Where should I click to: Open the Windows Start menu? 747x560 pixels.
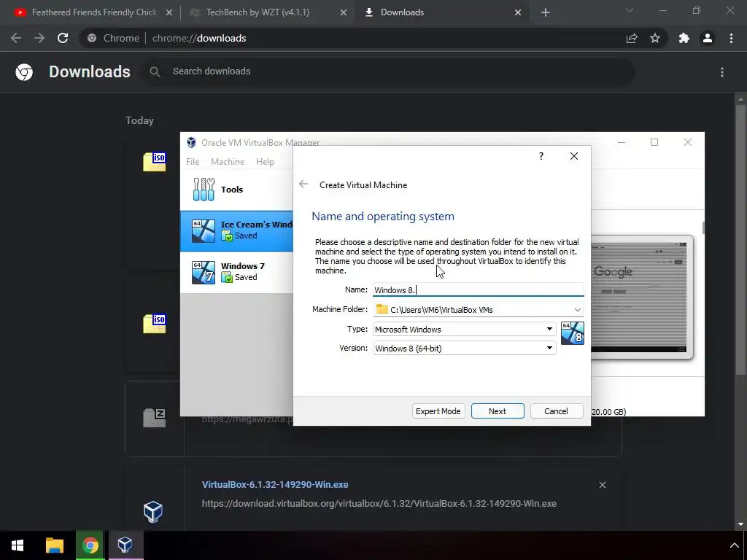coord(18,545)
